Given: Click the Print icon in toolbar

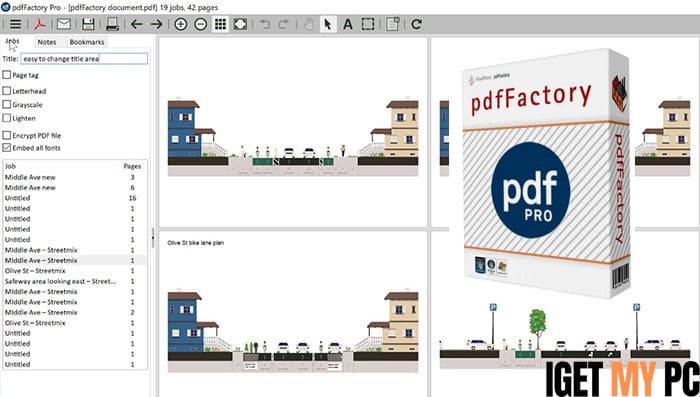Looking at the screenshot, I should [x=112, y=24].
